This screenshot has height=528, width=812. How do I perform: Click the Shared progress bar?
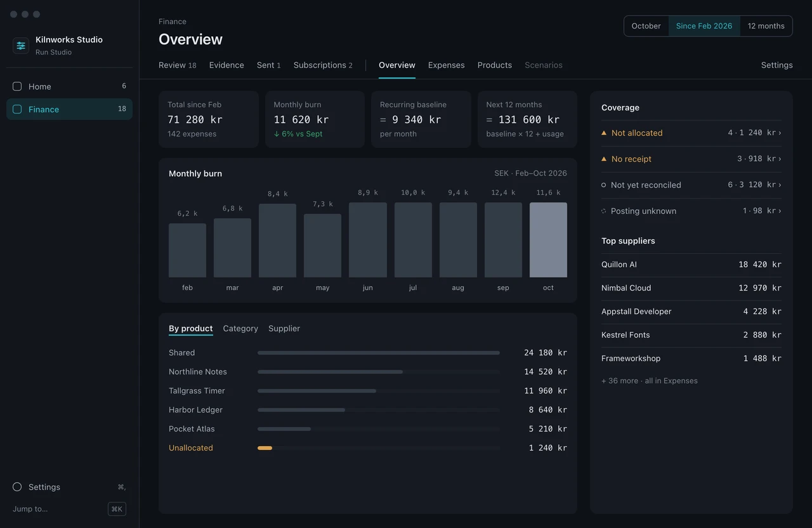coord(379,353)
